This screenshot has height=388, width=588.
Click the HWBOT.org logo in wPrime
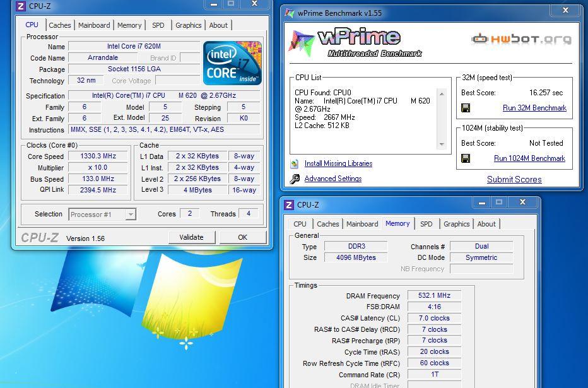click(521, 39)
